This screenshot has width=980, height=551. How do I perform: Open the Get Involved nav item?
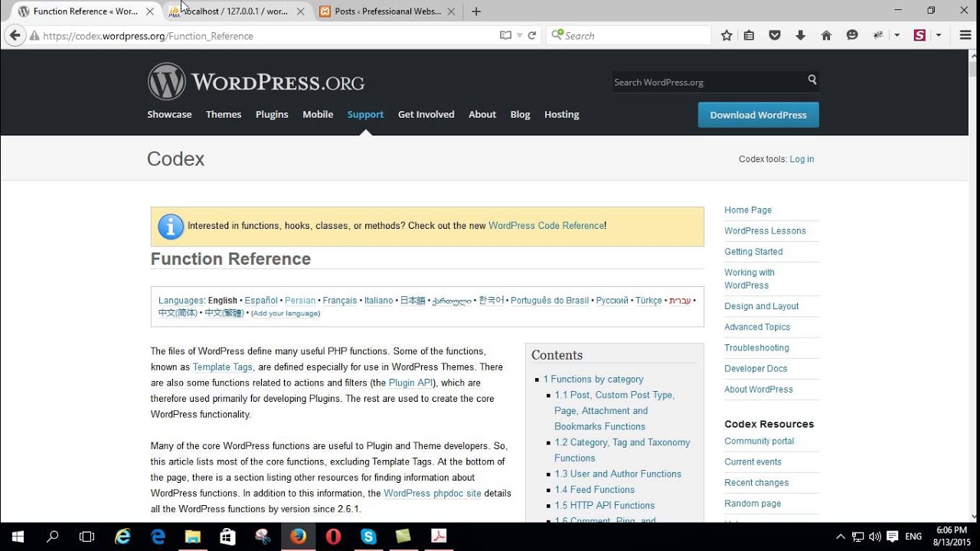coord(426,114)
